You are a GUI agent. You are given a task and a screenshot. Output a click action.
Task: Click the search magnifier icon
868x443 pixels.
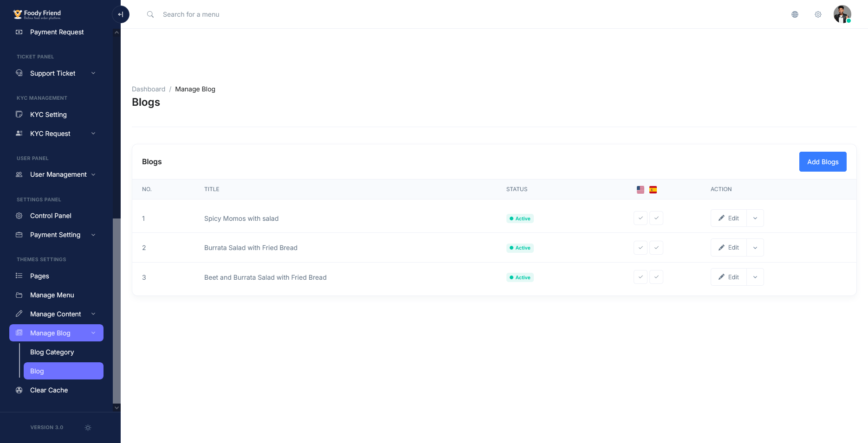click(x=150, y=14)
